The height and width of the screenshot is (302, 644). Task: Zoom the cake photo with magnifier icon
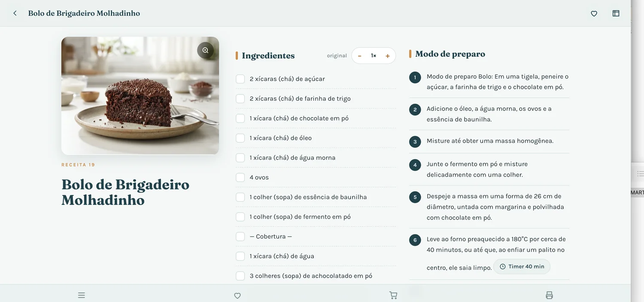coord(205,50)
